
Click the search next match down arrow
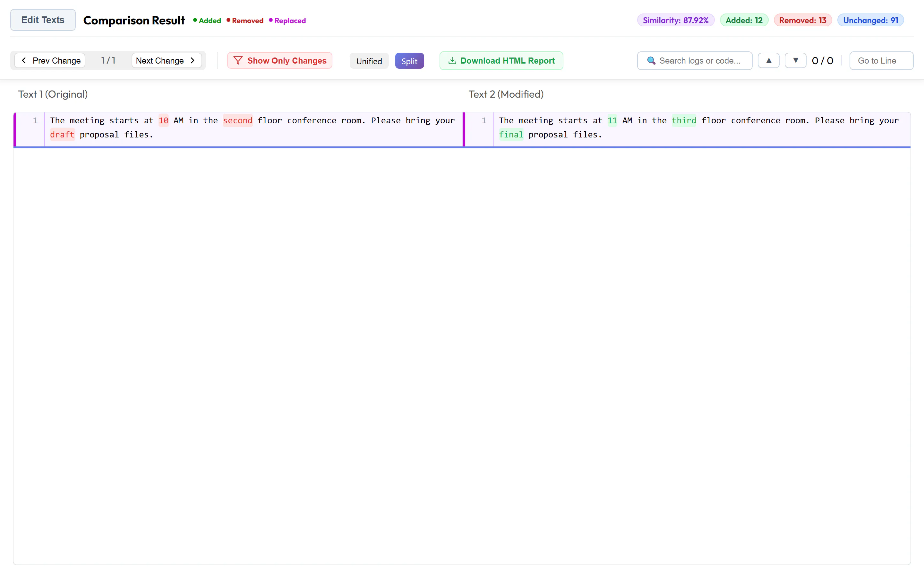(795, 60)
